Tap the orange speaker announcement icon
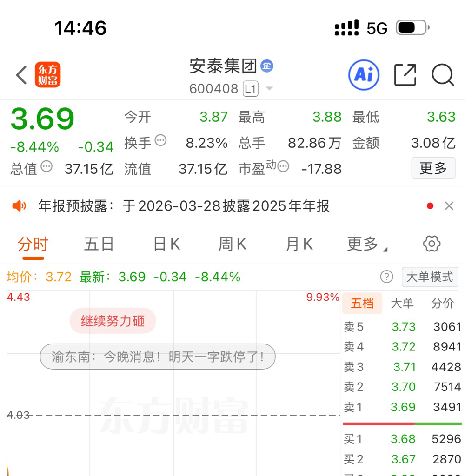Viewport: 465px width, 476px height. pos(19,206)
